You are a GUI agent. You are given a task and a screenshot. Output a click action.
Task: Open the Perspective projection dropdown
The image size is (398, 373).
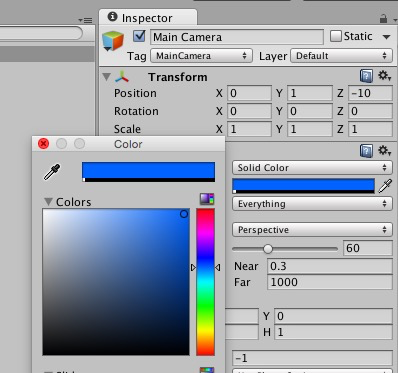point(312,230)
